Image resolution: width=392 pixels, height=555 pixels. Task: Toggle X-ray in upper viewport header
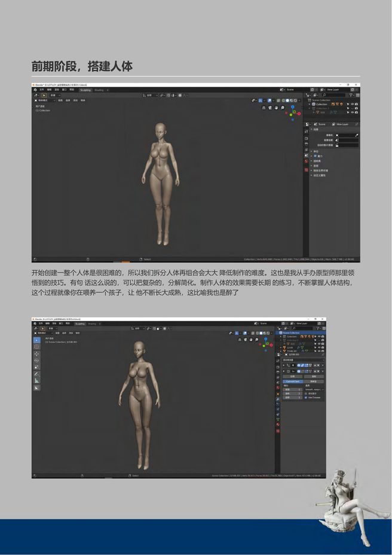pyautogui.click(x=278, y=100)
